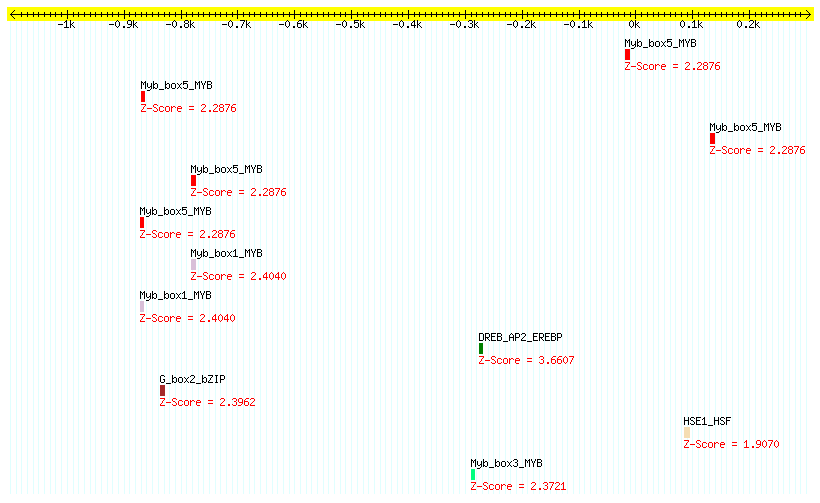820x503 pixels.
Task: Select the lilac Myb_box1 marker nearest -0.9k
Action: (x=142, y=306)
